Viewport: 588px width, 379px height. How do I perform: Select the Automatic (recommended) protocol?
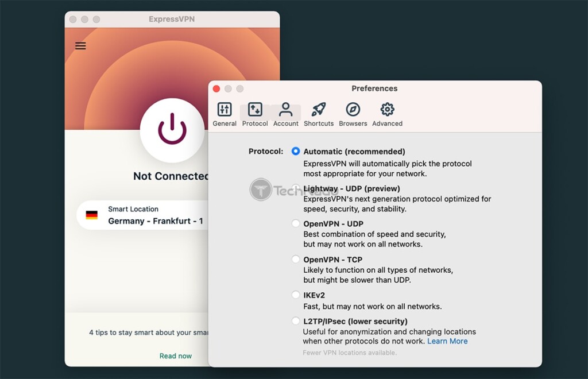pyautogui.click(x=296, y=151)
